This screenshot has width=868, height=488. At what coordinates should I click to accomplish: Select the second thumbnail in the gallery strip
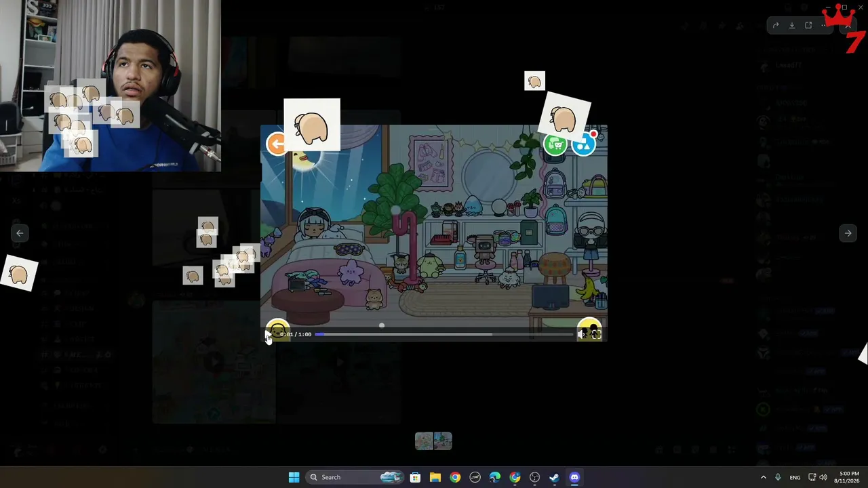[x=443, y=441]
